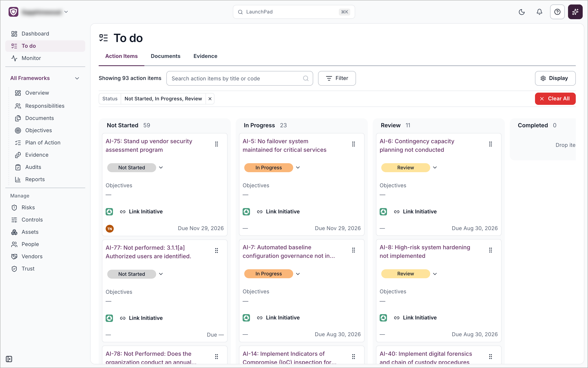Open drag menu on AI-77 card
The width and height of the screenshot is (588, 368).
tap(216, 251)
